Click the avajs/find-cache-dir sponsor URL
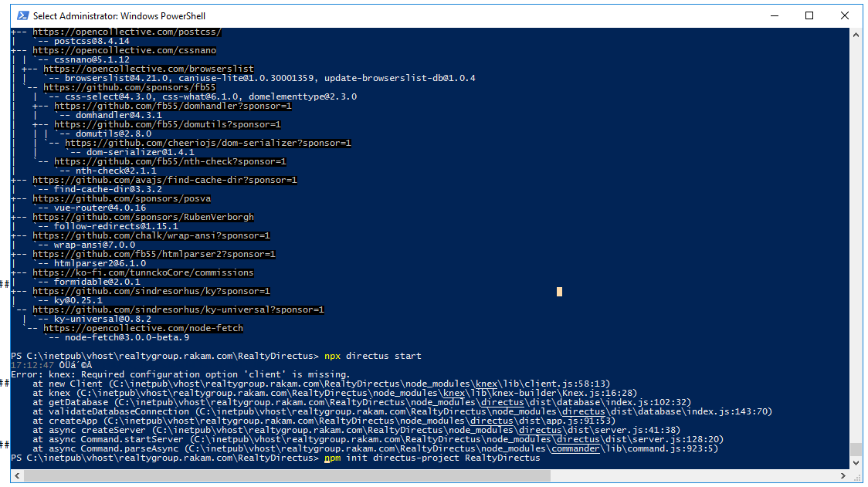Image resolution: width=868 pixels, height=487 pixels. 165,180
